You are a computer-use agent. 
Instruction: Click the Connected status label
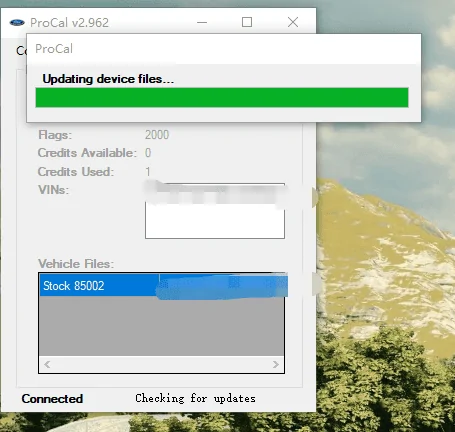[x=52, y=399]
